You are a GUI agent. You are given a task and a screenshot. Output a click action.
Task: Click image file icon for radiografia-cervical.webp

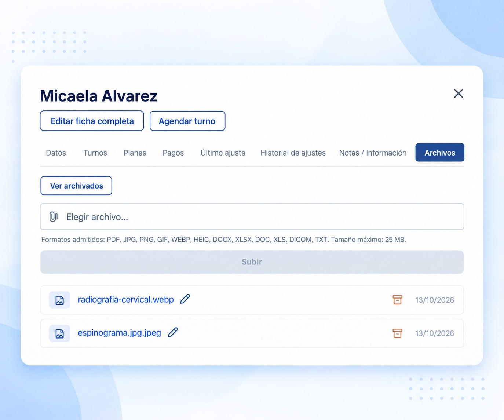[59, 300]
